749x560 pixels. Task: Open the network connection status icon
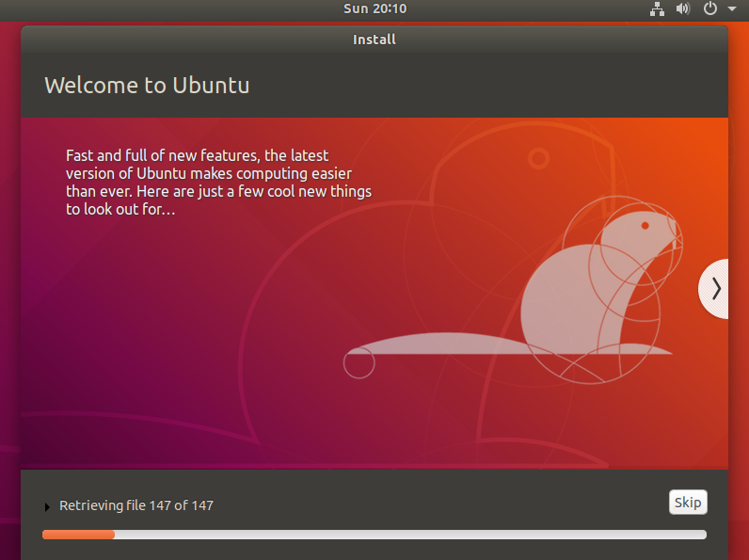tap(658, 8)
